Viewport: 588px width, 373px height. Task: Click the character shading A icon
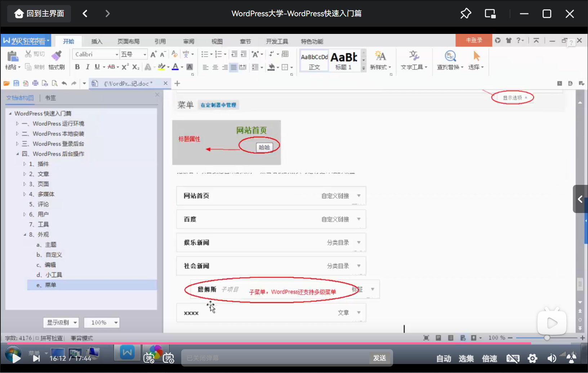coord(190,67)
